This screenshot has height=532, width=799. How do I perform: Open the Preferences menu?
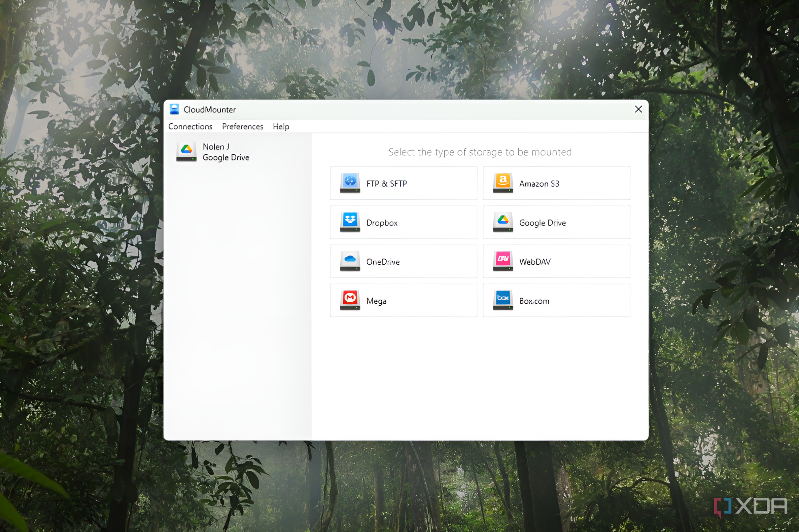coord(242,126)
